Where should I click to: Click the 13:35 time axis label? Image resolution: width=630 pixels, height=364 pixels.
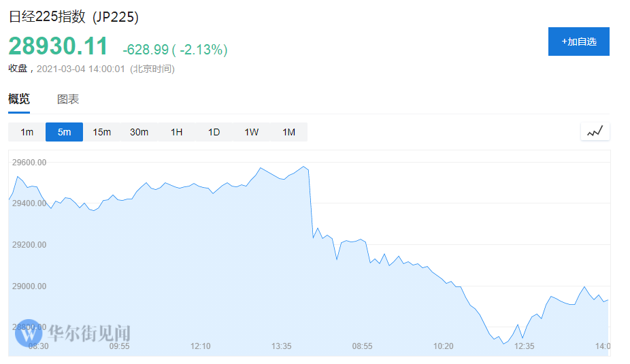(x=282, y=346)
